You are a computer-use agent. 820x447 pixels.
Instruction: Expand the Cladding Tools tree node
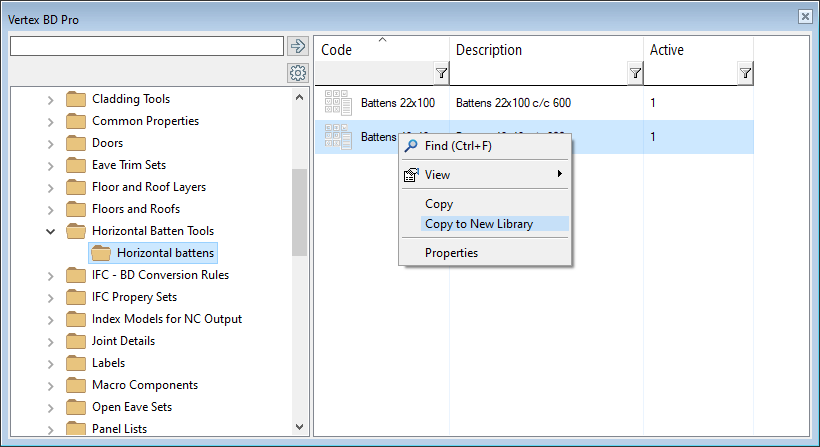(51, 99)
